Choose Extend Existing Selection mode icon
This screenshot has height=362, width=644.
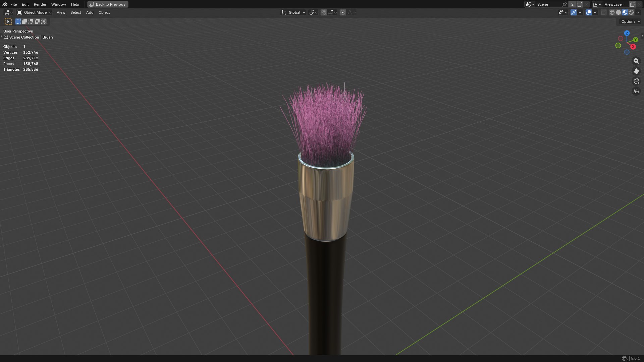coord(24,21)
